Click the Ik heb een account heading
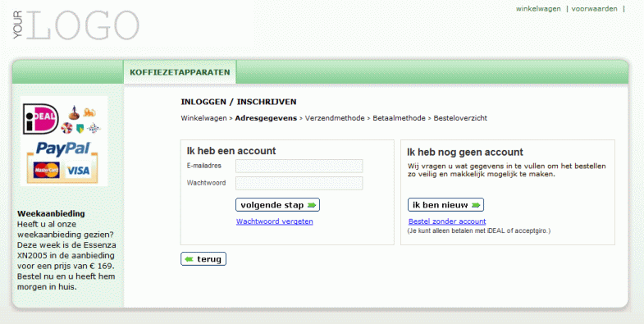Image resolution: width=644 pixels, height=324 pixels. (x=231, y=151)
